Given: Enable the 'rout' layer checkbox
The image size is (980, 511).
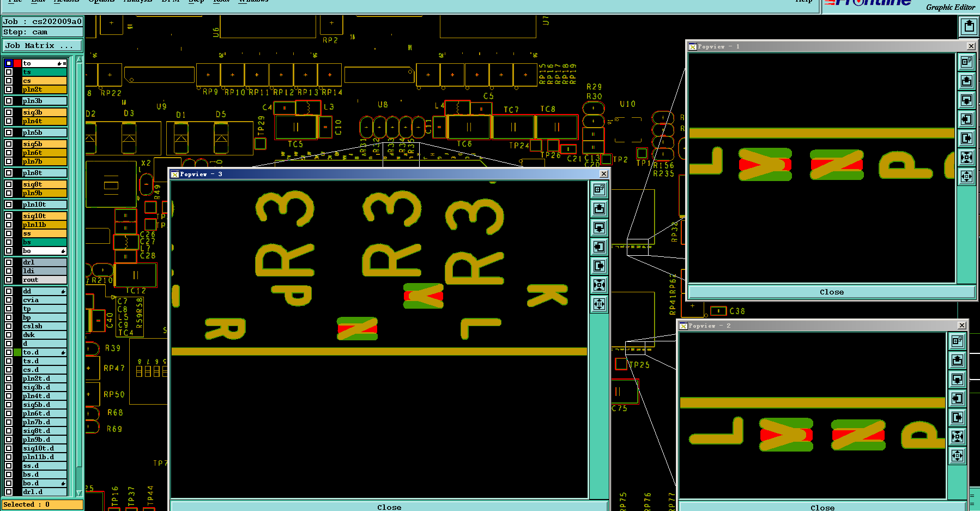Looking at the screenshot, I should pos(9,280).
